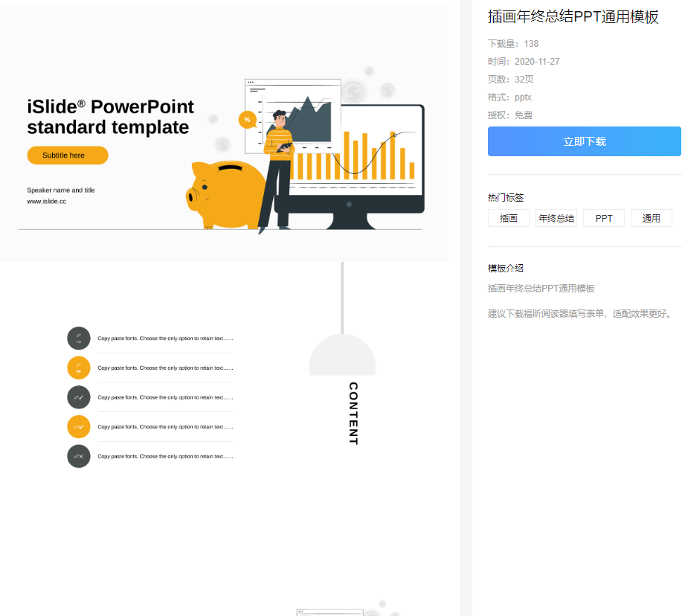Click the dark X circle icon at list bottom

(78, 456)
